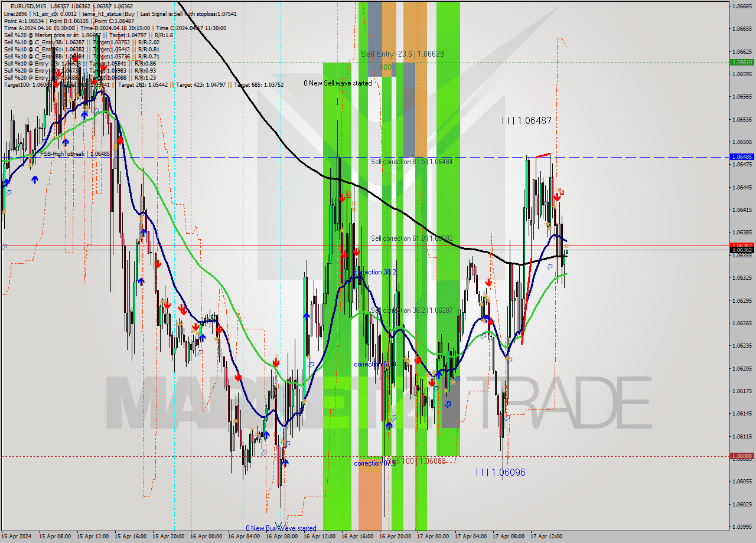756x543 pixels.
Task: Click the 1.06445 price axis label
Action: [742, 187]
